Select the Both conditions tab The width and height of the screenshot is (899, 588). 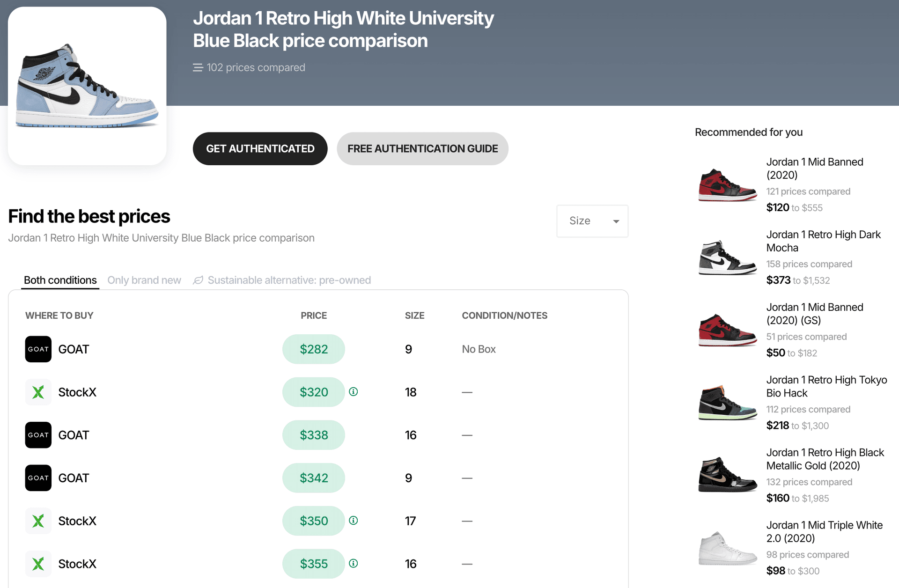60,280
